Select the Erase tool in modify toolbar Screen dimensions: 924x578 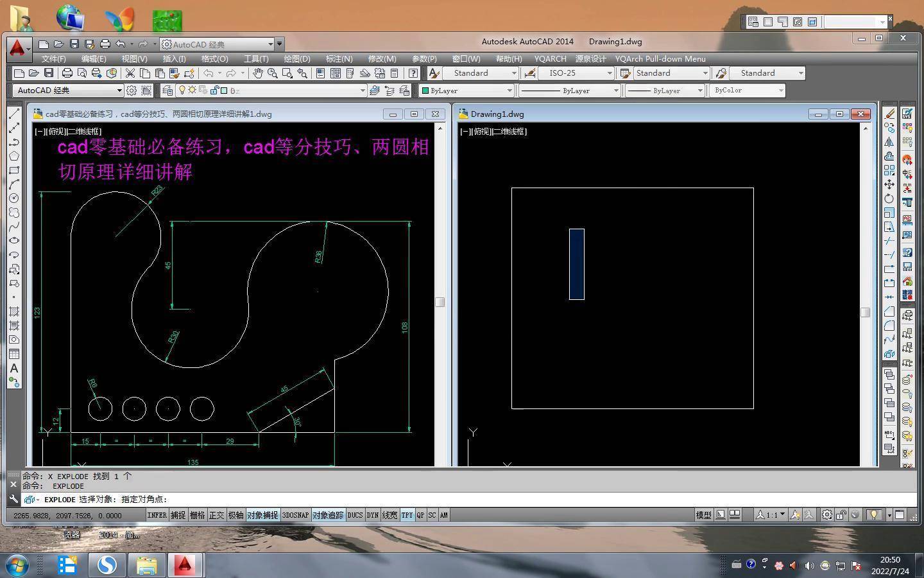click(889, 114)
